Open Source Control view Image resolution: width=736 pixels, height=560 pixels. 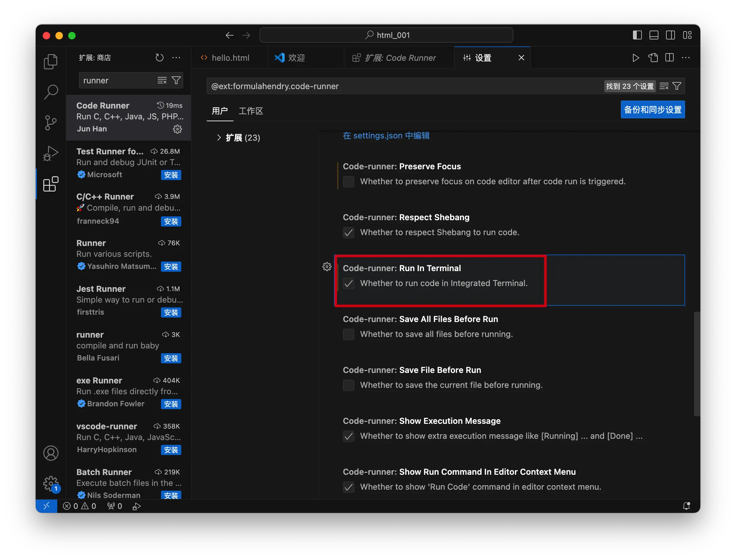click(x=51, y=123)
